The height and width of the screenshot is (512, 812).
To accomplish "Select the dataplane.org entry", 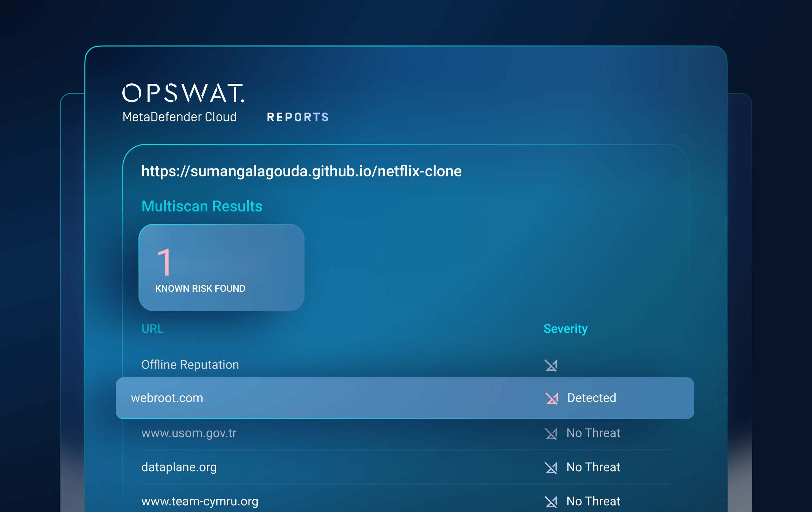I will coord(179,467).
